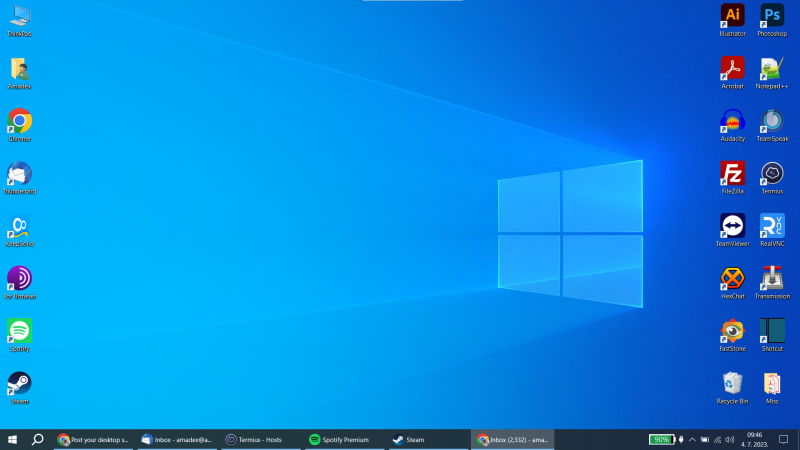Open the Tor Browser shortcut
This screenshot has width=800, height=450.
tap(19, 278)
